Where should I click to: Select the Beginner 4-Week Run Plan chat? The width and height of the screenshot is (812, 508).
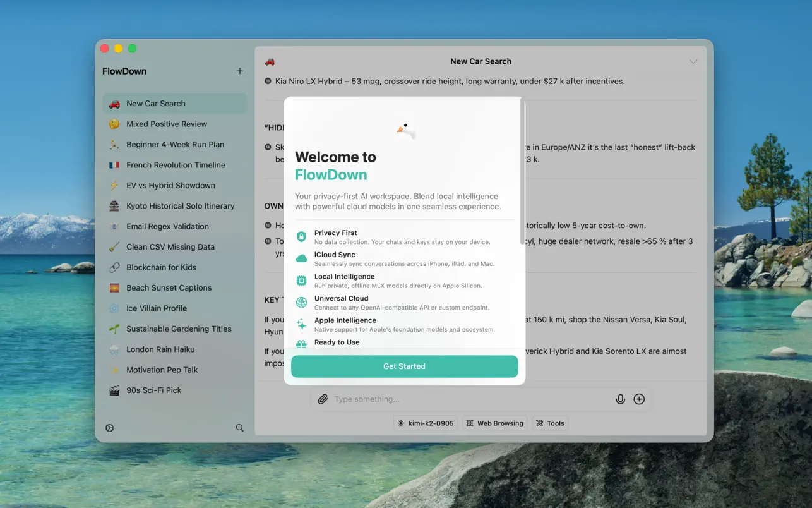click(175, 145)
